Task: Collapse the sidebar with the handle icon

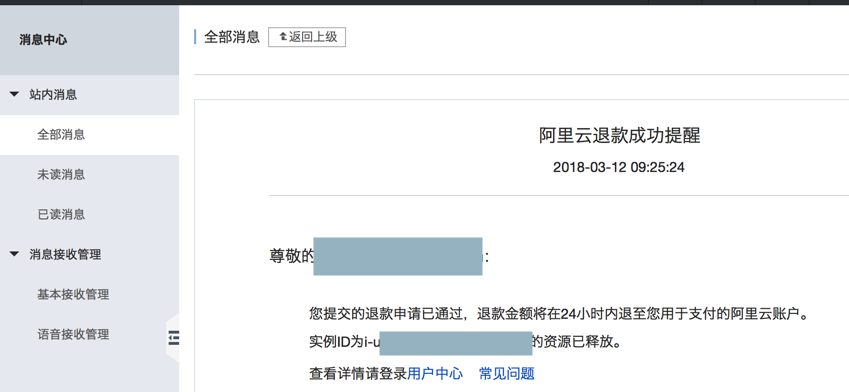Action: coord(173,339)
